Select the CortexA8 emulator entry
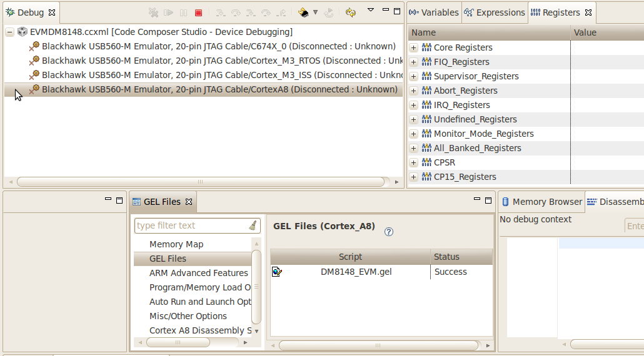This screenshot has width=644, height=356. 204,89
